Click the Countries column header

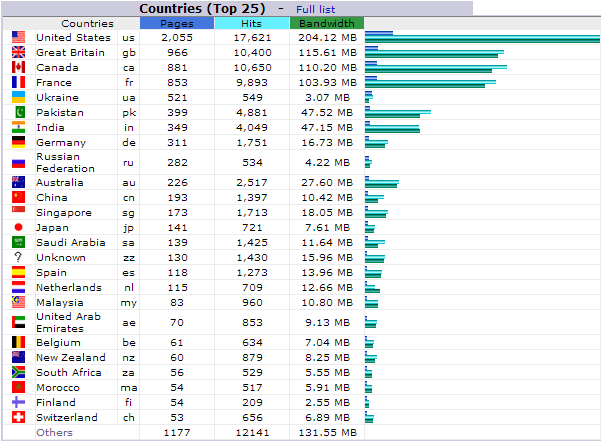pos(87,23)
